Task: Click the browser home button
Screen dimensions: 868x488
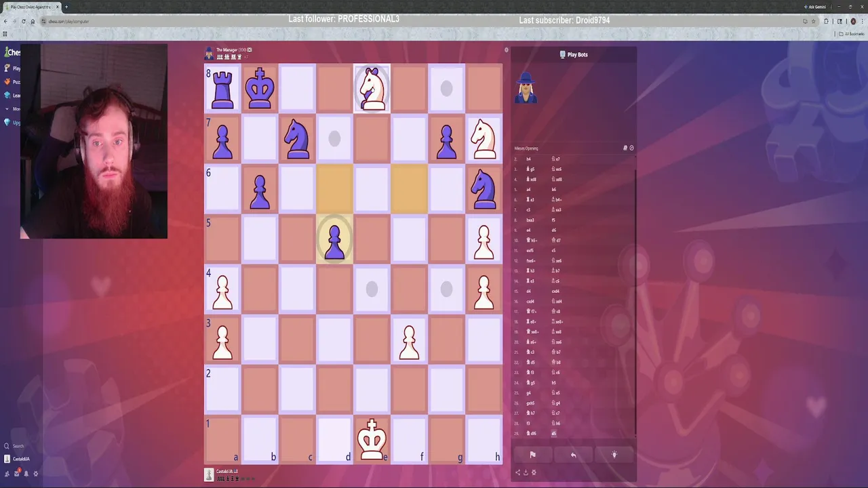Action: click(33, 21)
